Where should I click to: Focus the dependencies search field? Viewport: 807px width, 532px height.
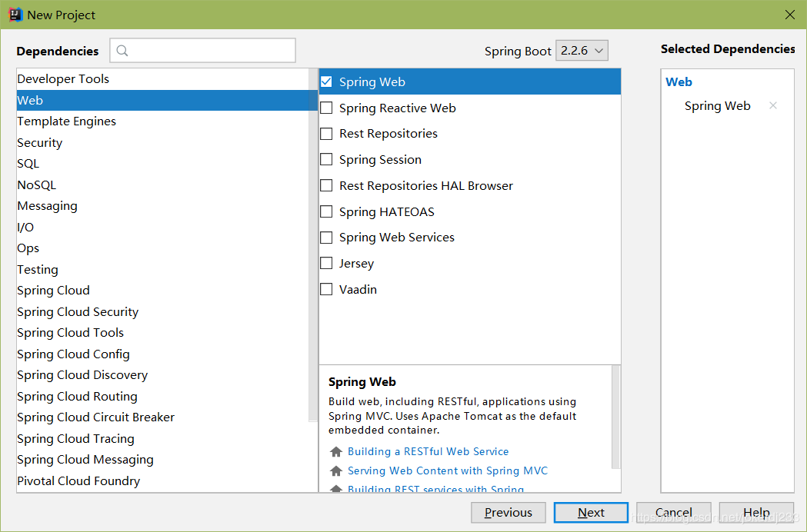tap(203, 51)
